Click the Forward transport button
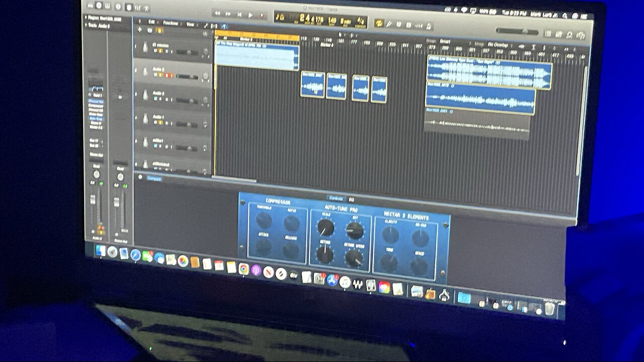Screen dimensions: 644x362 click(228, 14)
